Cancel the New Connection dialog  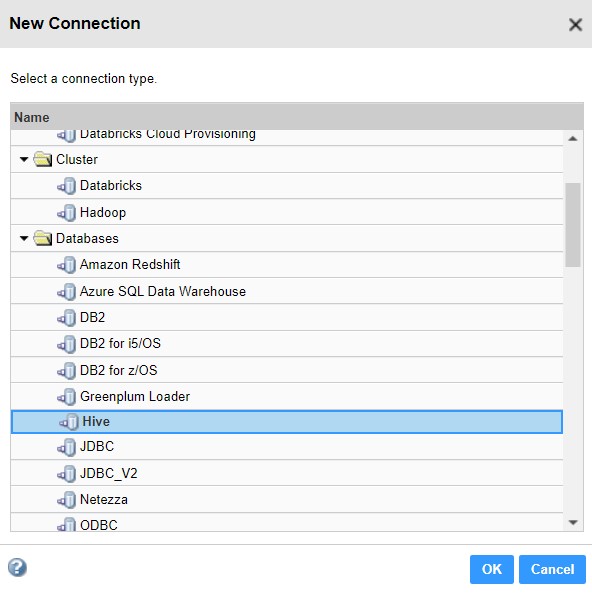point(552,569)
